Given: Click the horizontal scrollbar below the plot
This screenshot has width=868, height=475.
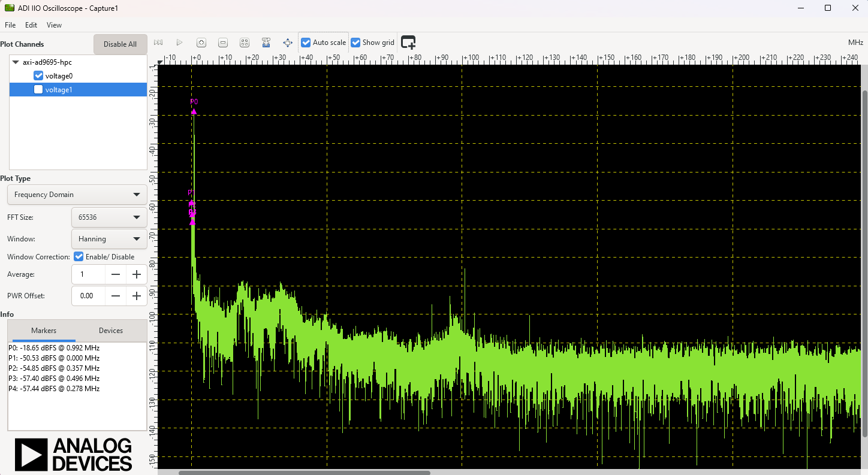Looking at the screenshot, I should (305, 473).
